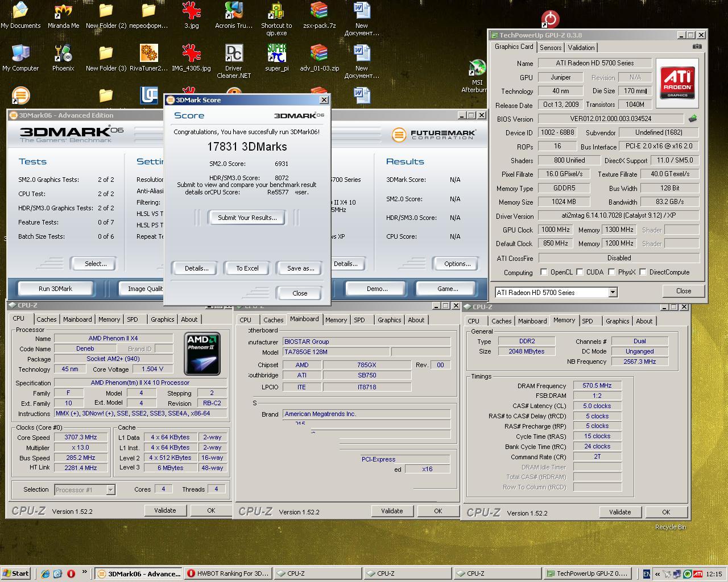Enable the OpenCL checkbox in GPU-Z

coord(544,272)
